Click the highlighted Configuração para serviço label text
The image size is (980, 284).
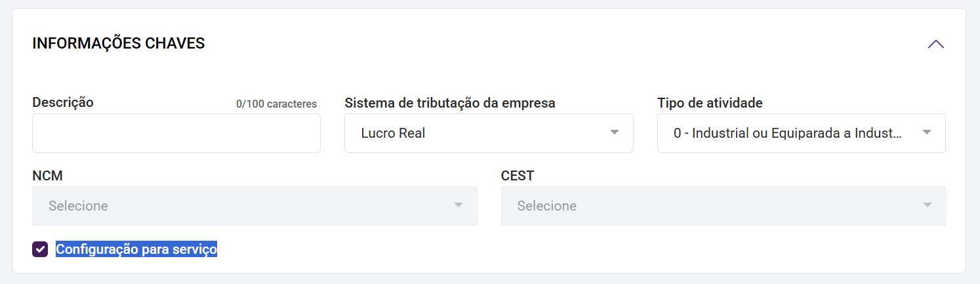tap(136, 249)
